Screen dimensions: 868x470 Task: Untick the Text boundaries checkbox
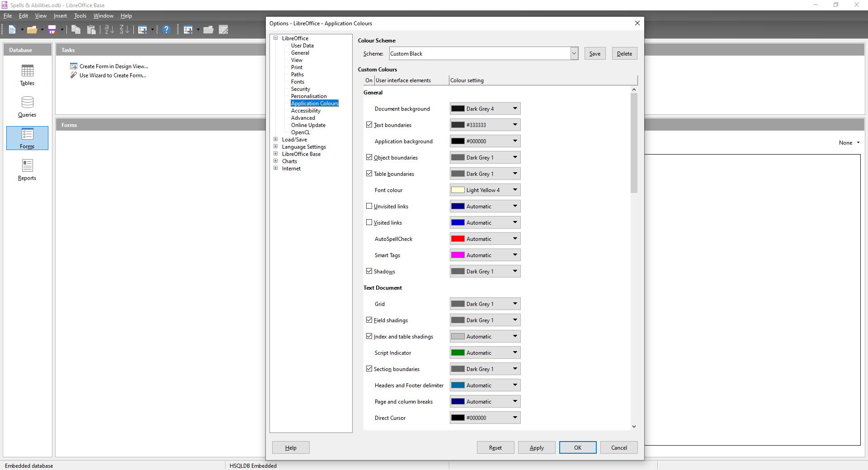coord(369,125)
